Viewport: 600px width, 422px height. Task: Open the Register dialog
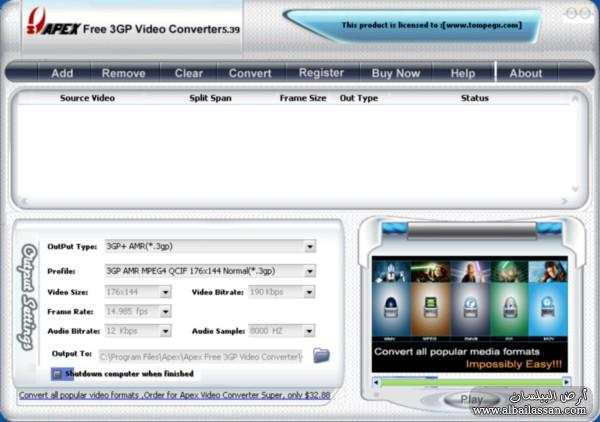pos(321,73)
